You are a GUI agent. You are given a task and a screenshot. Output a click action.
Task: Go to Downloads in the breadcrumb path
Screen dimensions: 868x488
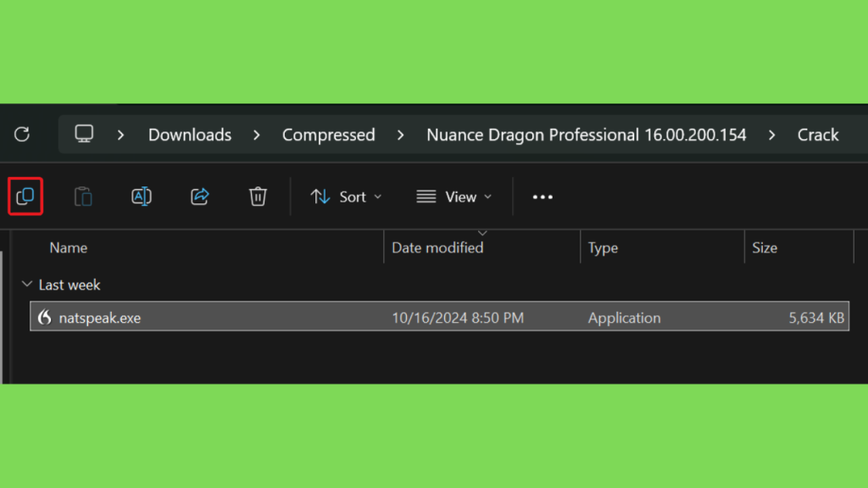tap(190, 135)
